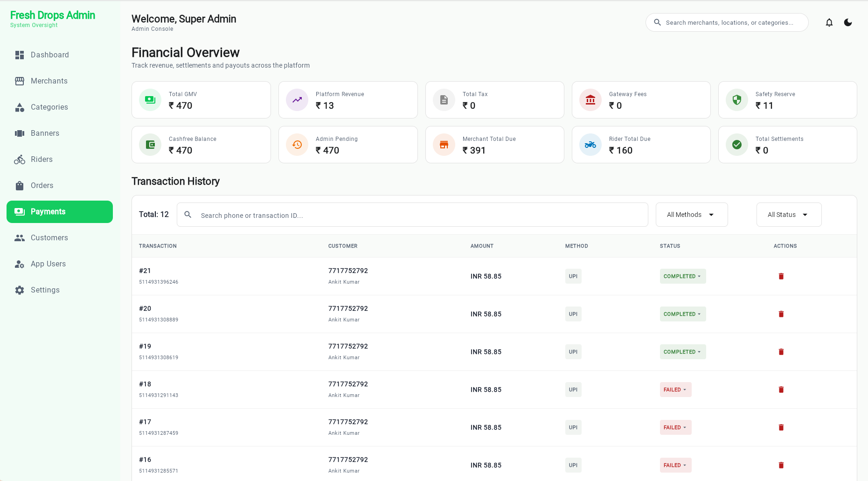Select Payments in the sidebar
The width and height of the screenshot is (868, 481).
point(60,212)
